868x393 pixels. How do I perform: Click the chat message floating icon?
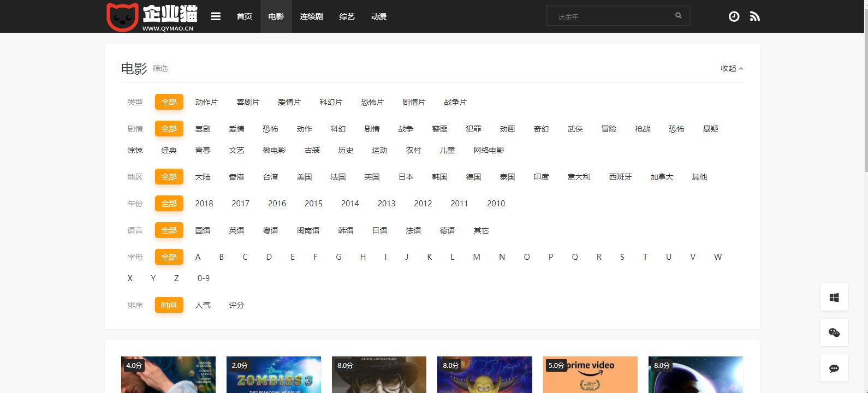834,368
